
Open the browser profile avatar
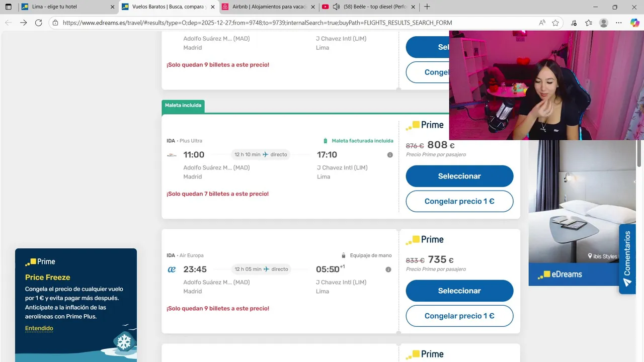pos(604,23)
